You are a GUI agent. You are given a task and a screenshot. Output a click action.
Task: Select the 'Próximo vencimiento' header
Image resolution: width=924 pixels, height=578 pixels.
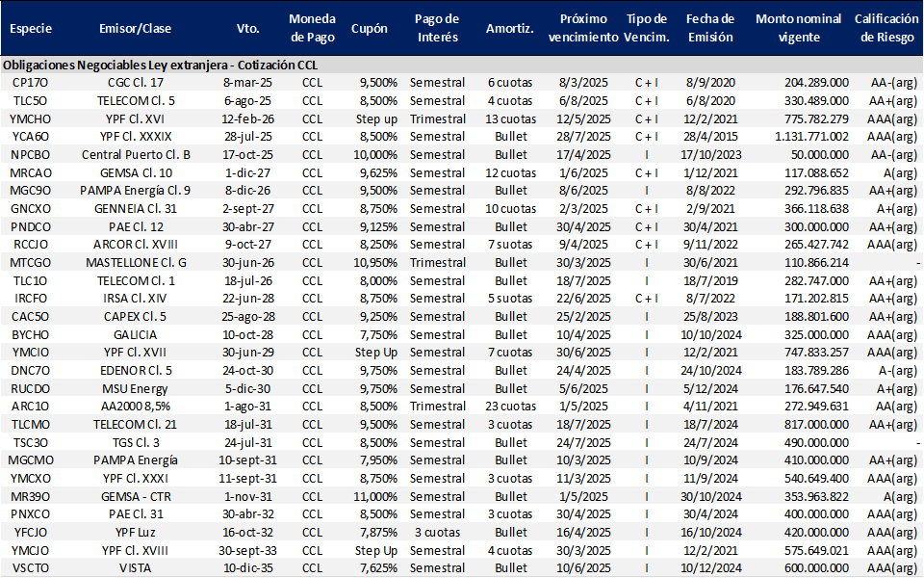[x=583, y=28]
